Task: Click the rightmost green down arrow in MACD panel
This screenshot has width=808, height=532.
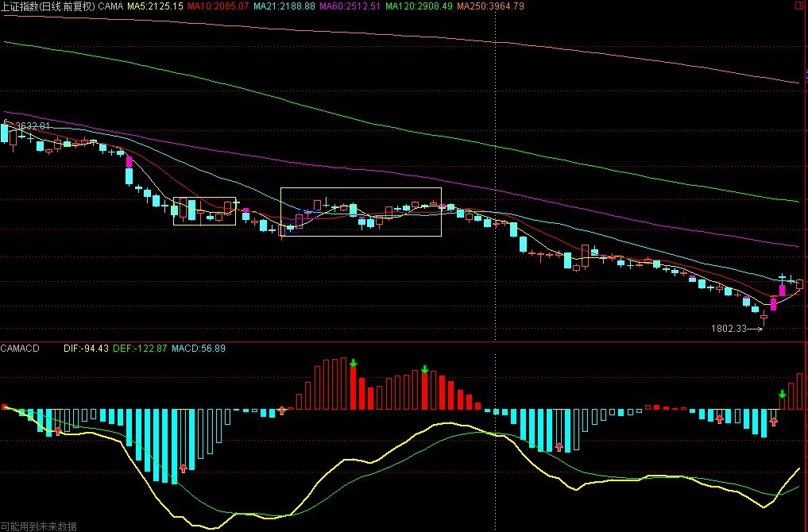Action: (782, 394)
